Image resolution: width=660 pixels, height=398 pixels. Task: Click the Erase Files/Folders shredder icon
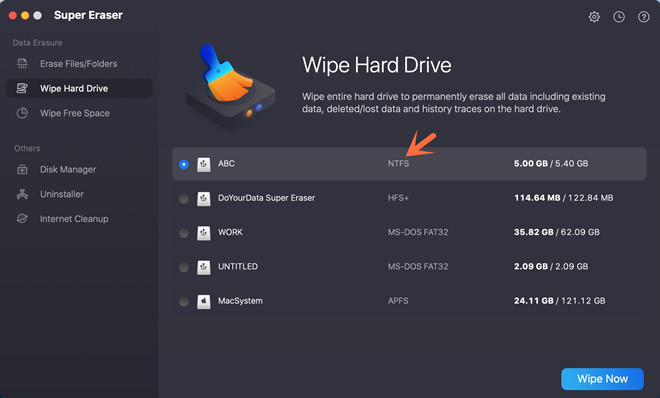[x=22, y=64]
